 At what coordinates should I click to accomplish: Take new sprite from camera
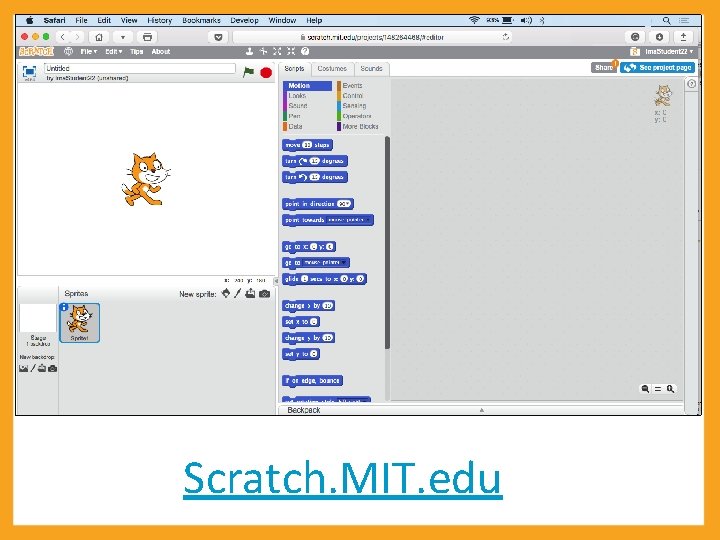[264, 294]
